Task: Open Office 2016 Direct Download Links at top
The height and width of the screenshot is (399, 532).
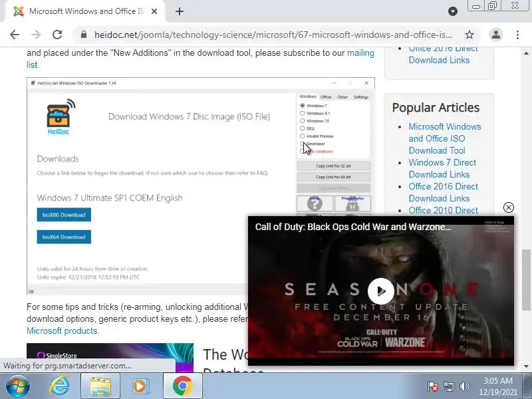Action: (443, 55)
